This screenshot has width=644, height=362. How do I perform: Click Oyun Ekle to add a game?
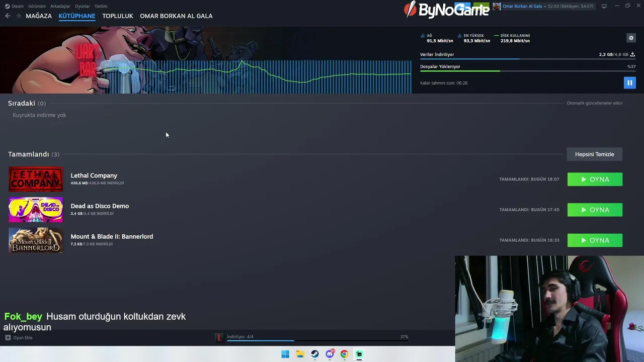point(19,337)
